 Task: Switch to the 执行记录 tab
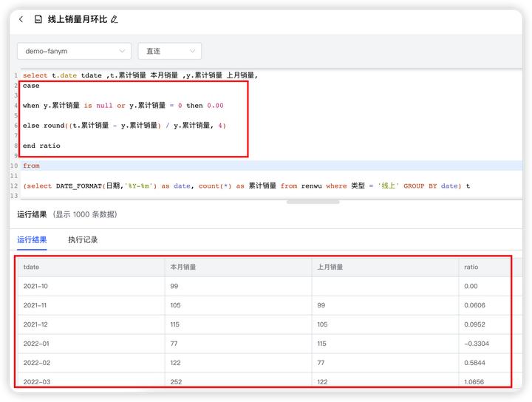click(83, 240)
